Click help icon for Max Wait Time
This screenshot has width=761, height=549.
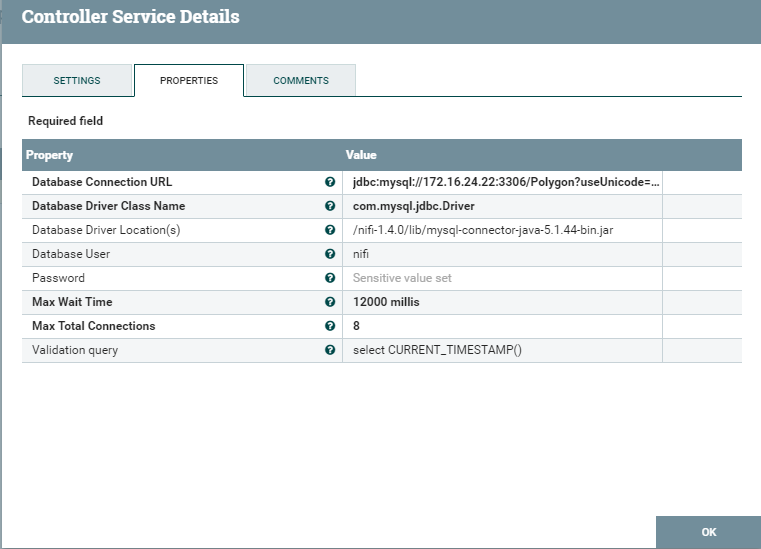[330, 302]
